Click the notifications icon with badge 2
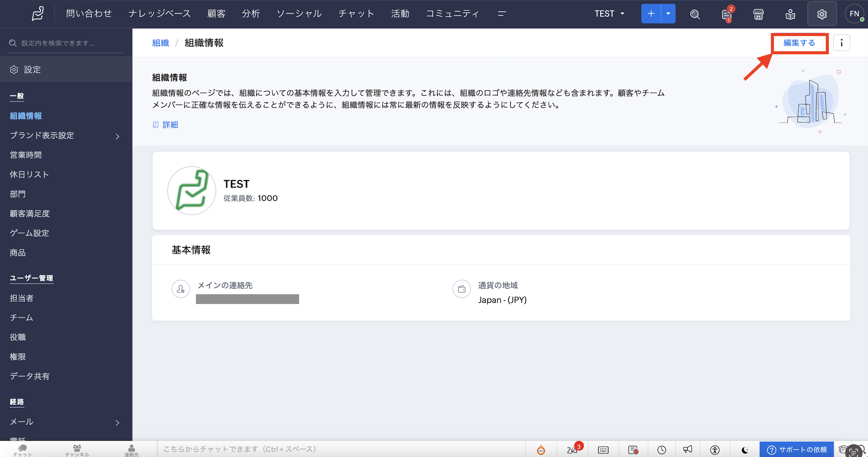The width and height of the screenshot is (868, 457). [727, 14]
